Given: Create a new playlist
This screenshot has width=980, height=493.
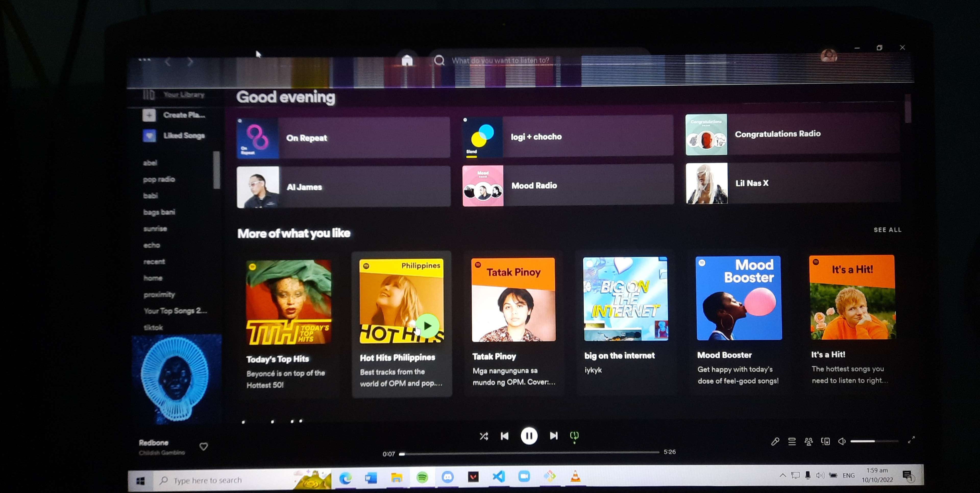Looking at the screenshot, I should pos(174,115).
